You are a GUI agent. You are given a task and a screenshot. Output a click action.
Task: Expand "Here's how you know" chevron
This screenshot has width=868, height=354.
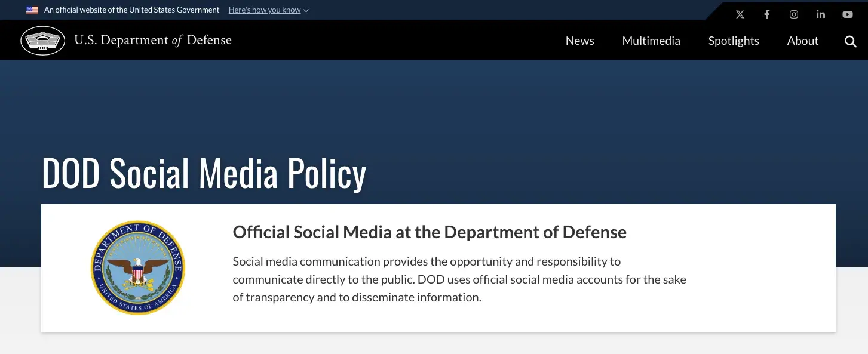[x=306, y=11]
